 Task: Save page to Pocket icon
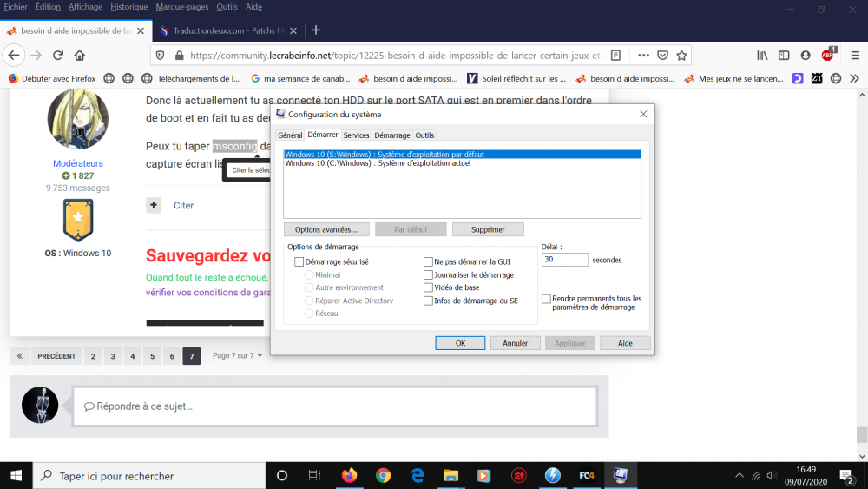(662, 56)
